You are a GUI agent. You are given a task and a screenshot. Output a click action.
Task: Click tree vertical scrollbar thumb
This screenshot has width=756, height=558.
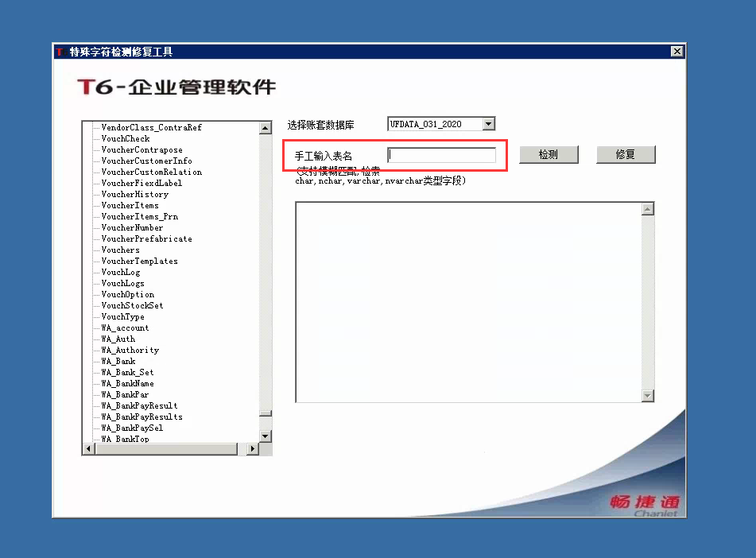[266, 413]
